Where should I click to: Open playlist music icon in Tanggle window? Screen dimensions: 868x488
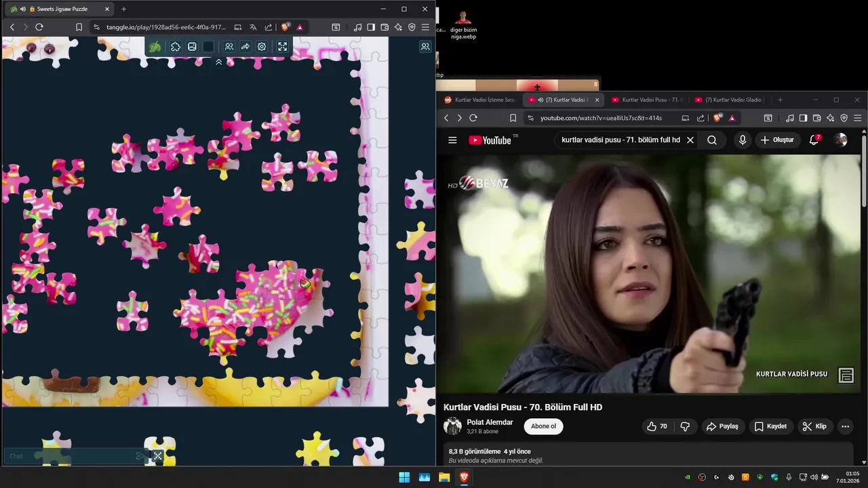click(357, 27)
